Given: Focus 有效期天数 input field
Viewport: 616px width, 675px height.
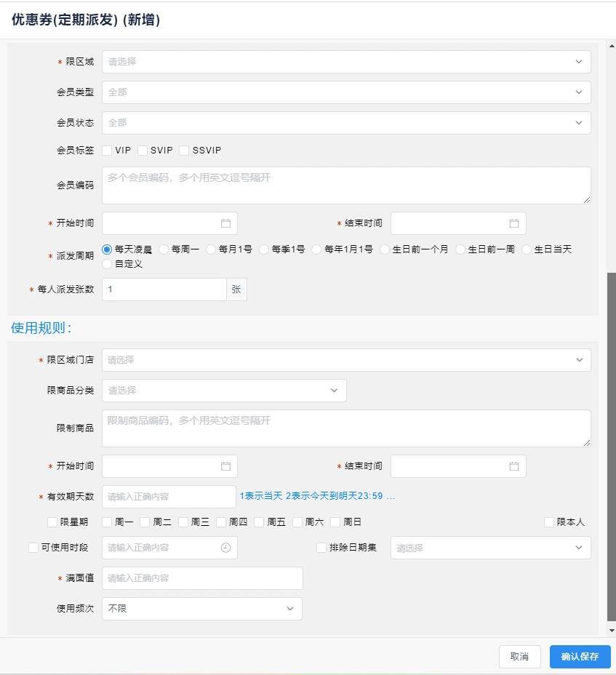Looking at the screenshot, I should tap(169, 497).
